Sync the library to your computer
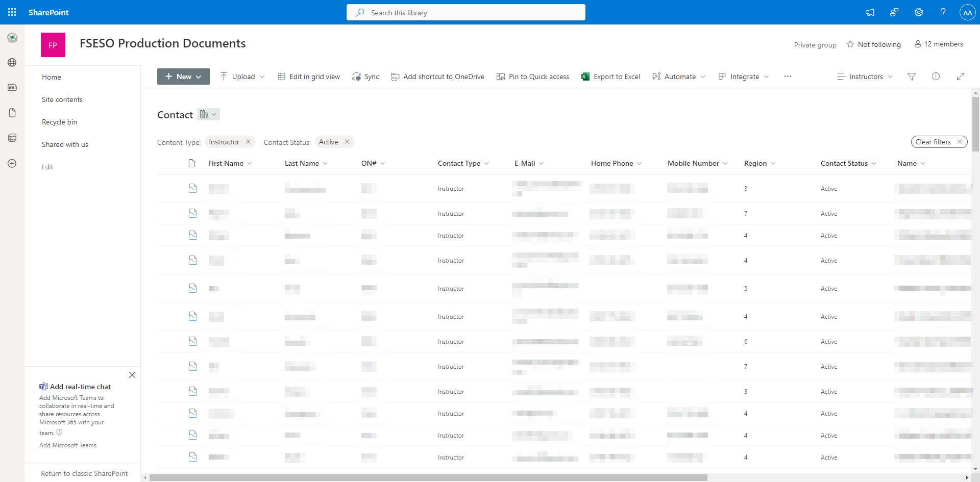Viewport: 980px width, 482px height. pos(365,77)
